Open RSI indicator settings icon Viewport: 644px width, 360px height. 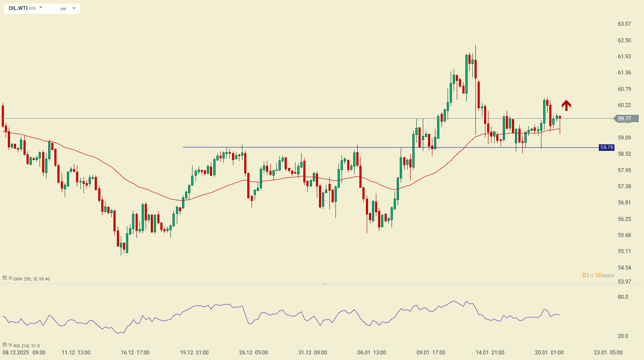pos(5,345)
